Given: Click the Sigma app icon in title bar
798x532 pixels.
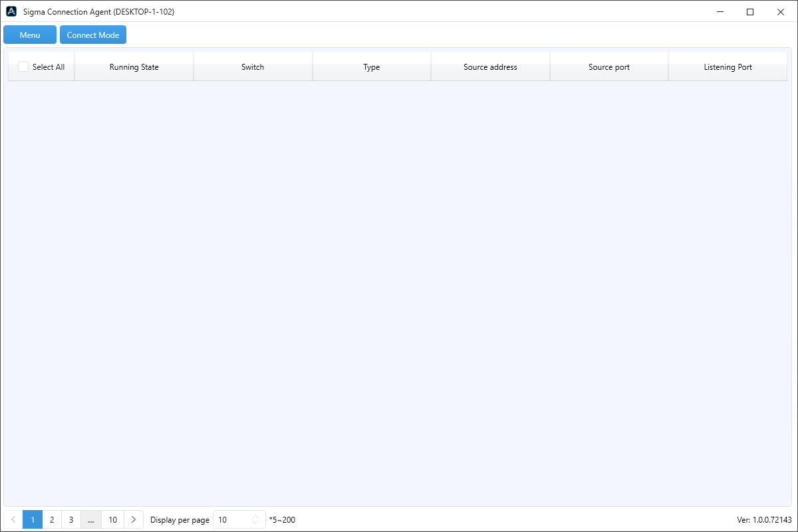Looking at the screenshot, I should click(x=11, y=12).
